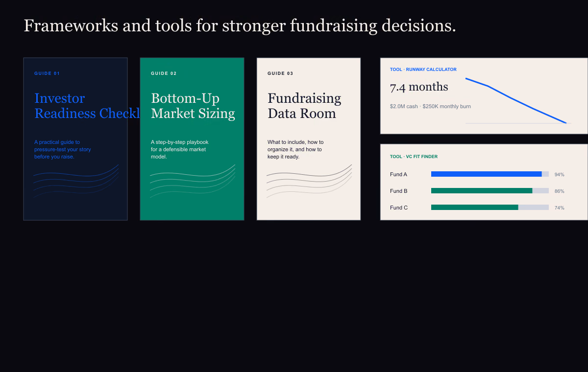Click the wave illustration on Guide 03 card

point(309,181)
